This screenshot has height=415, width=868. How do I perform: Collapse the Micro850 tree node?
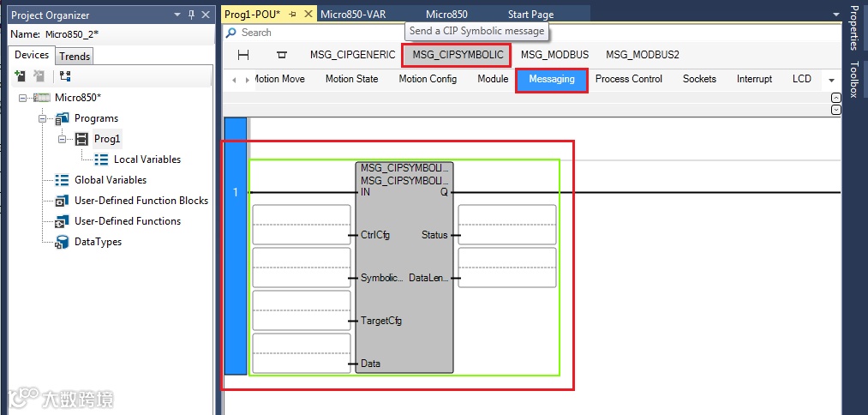click(x=23, y=98)
